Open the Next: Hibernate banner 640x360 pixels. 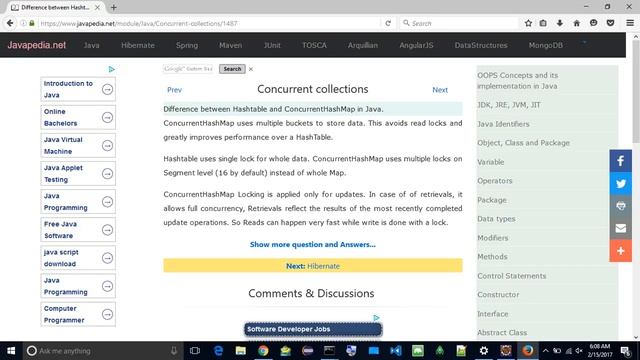[313, 266]
